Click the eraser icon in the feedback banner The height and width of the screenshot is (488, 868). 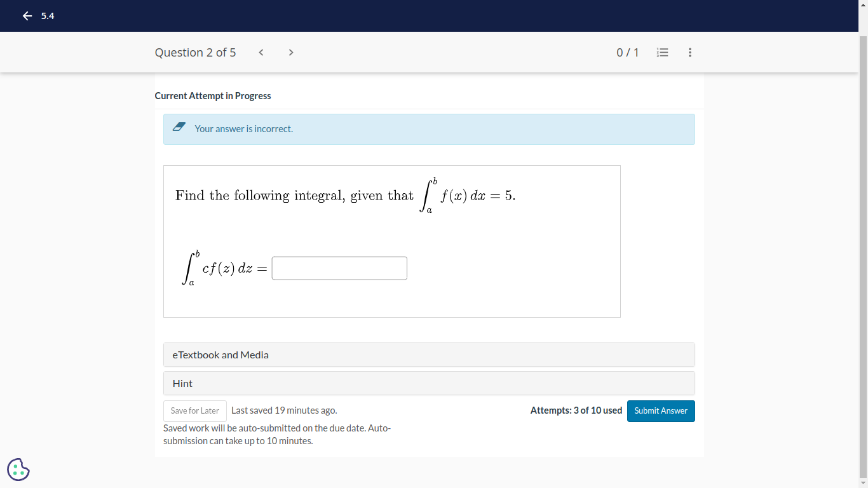point(179,126)
